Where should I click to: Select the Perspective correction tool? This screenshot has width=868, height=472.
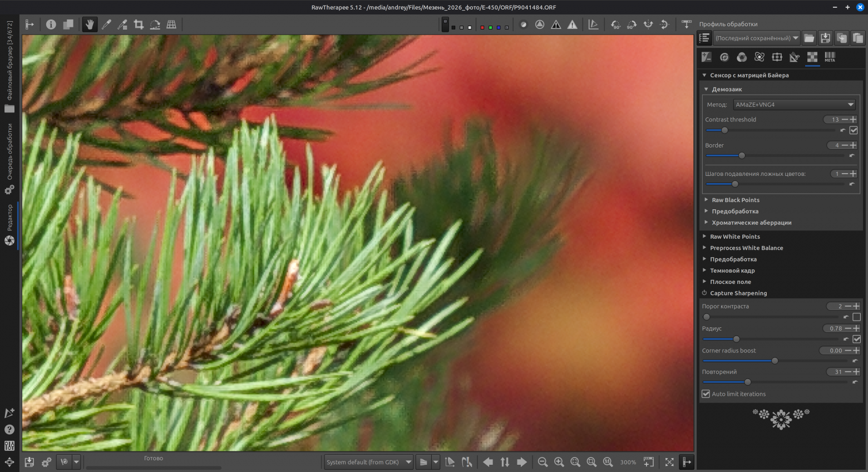point(171,24)
